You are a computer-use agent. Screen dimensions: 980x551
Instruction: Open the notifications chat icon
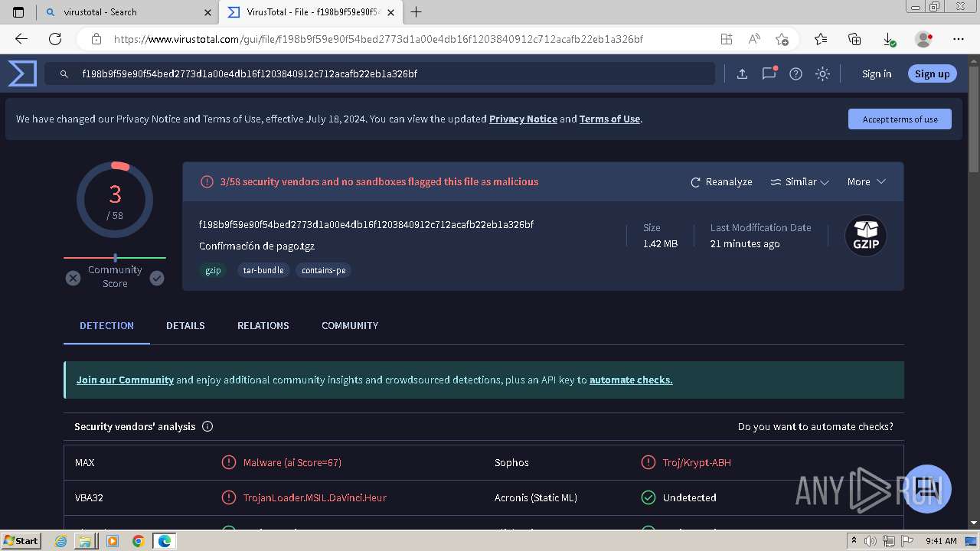tap(769, 73)
